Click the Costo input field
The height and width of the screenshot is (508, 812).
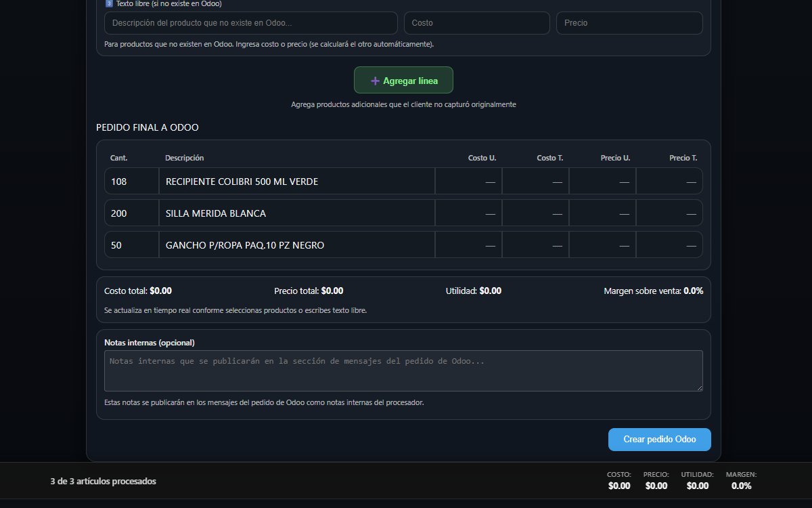click(476, 23)
